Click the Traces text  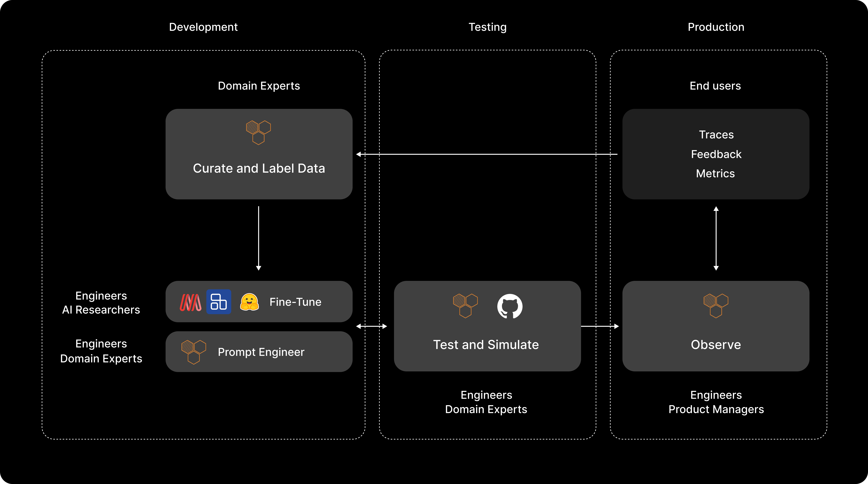point(716,135)
